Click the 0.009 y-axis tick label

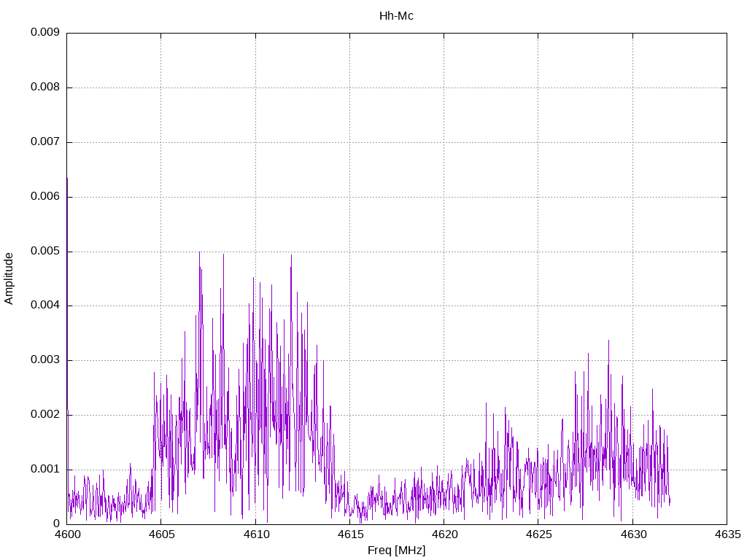pyautogui.click(x=44, y=33)
